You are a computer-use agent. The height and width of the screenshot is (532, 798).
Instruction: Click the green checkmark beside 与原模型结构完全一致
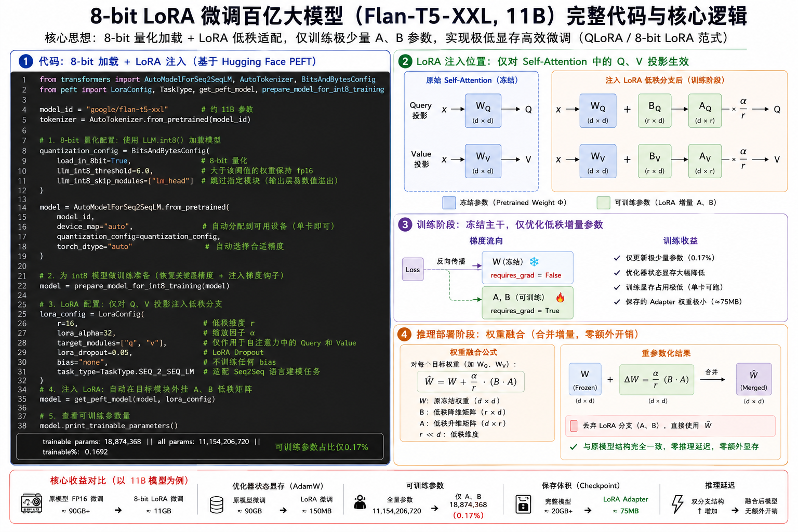[x=574, y=446]
